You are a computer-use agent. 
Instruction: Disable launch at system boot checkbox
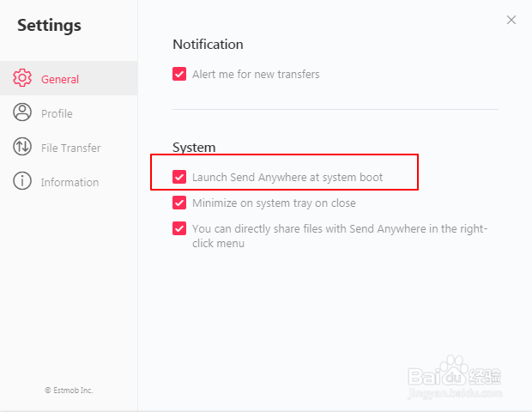coord(179,177)
